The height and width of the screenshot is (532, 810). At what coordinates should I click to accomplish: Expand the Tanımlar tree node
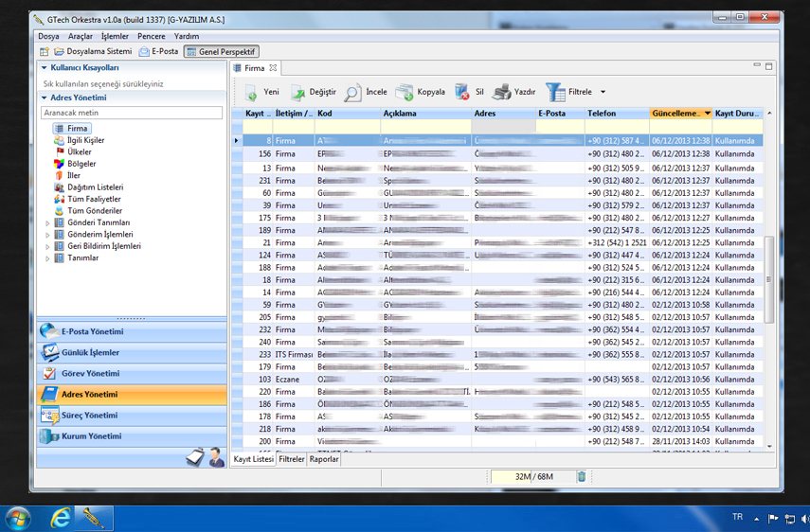[x=48, y=258]
